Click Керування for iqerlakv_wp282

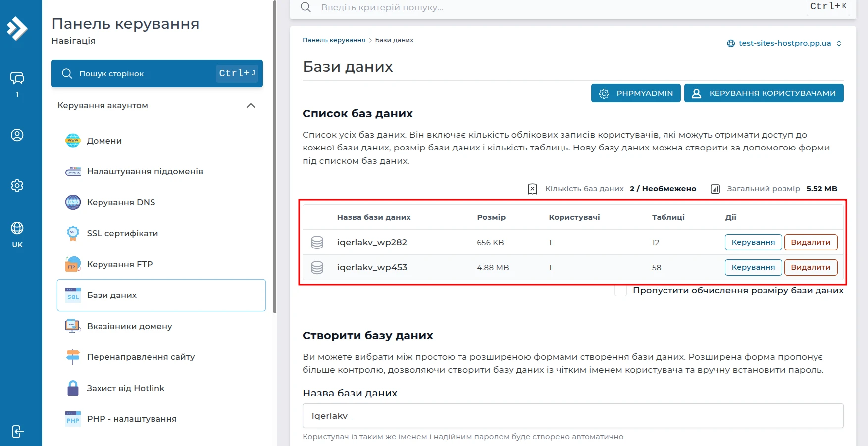pyautogui.click(x=753, y=242)
